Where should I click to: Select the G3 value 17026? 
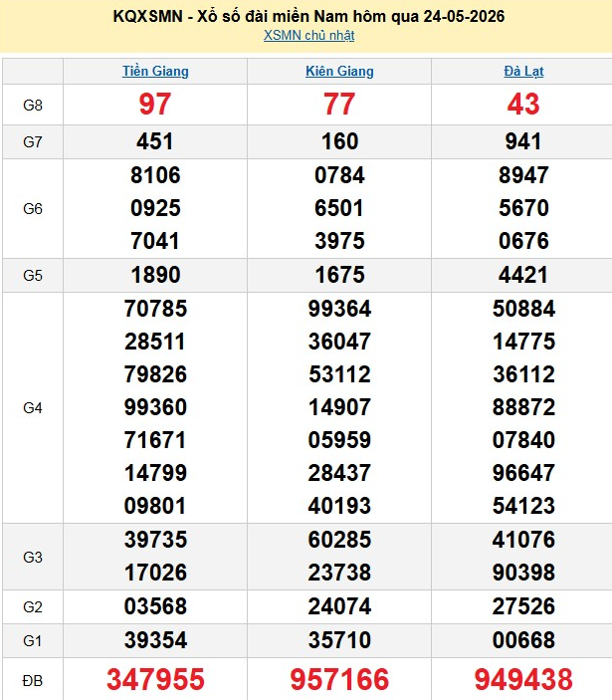tap(155, 573)
